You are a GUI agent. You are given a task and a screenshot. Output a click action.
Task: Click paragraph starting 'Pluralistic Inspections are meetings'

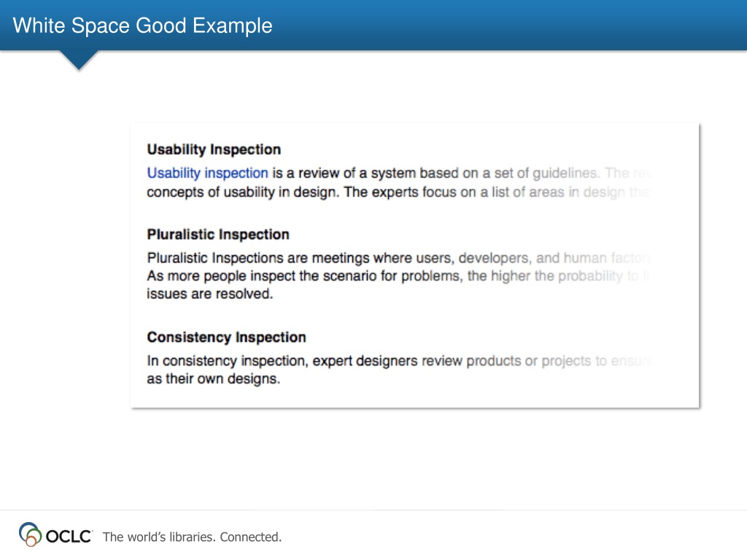[x=399, y=276]
